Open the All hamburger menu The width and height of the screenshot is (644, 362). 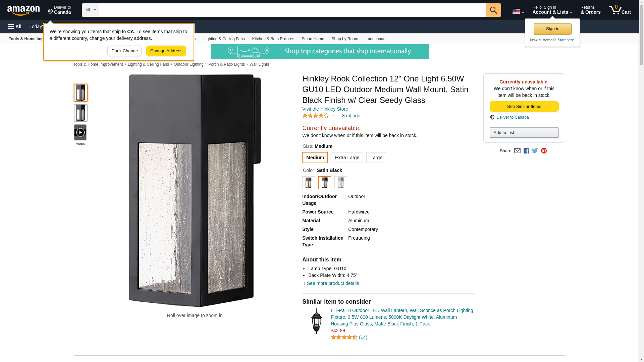(15, 26)
